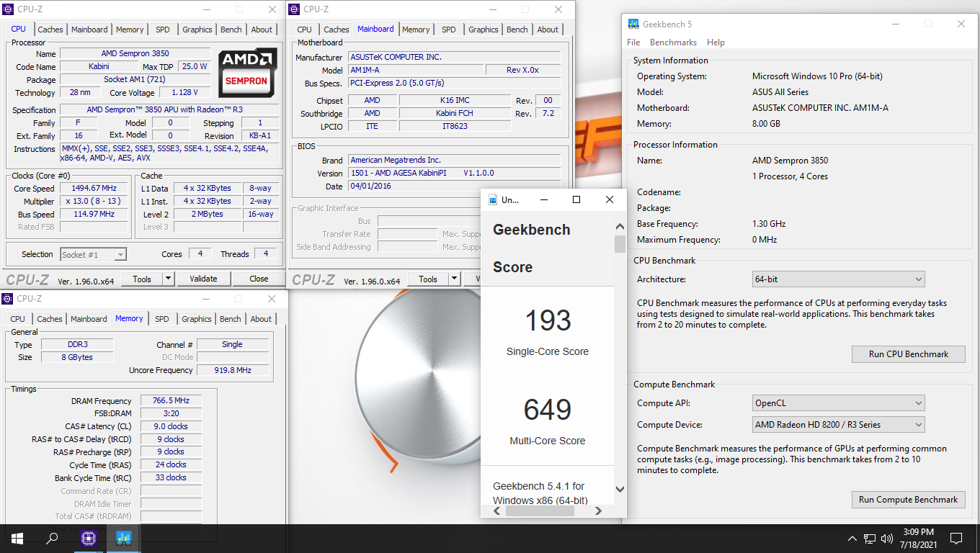This screenshot has width=980, height=553.
Task: Click Single-Core Score value 193
Action: coord(548,320)
